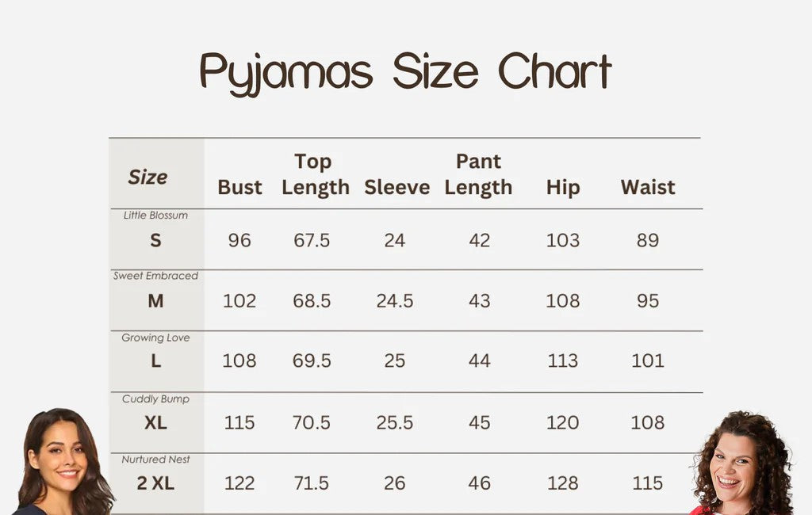Click the 2 XL size row label
The width and height of the screenshot is (812, 515).
point(155,483)
